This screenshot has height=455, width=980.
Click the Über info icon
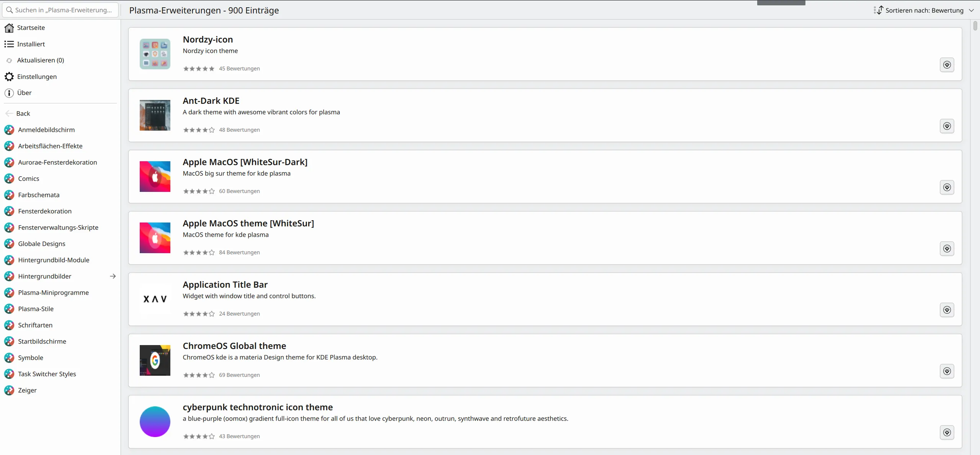[9, 93]
